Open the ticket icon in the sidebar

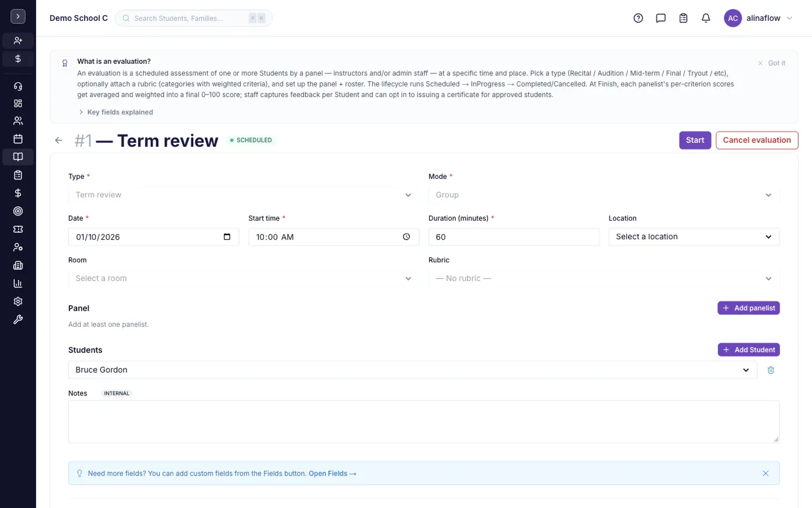[18, 229]
